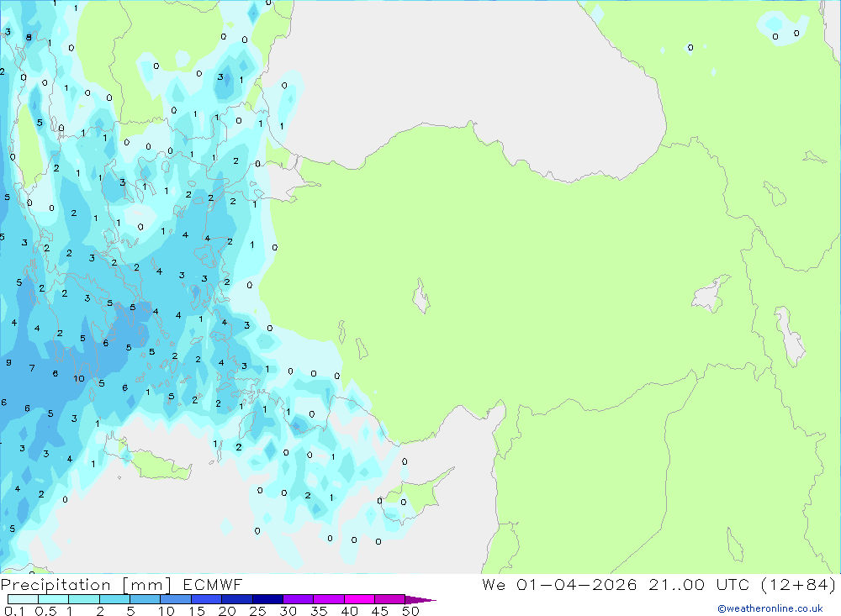
Task: Select the 5–10 mm legend color swatch
Action: point(145,599)
